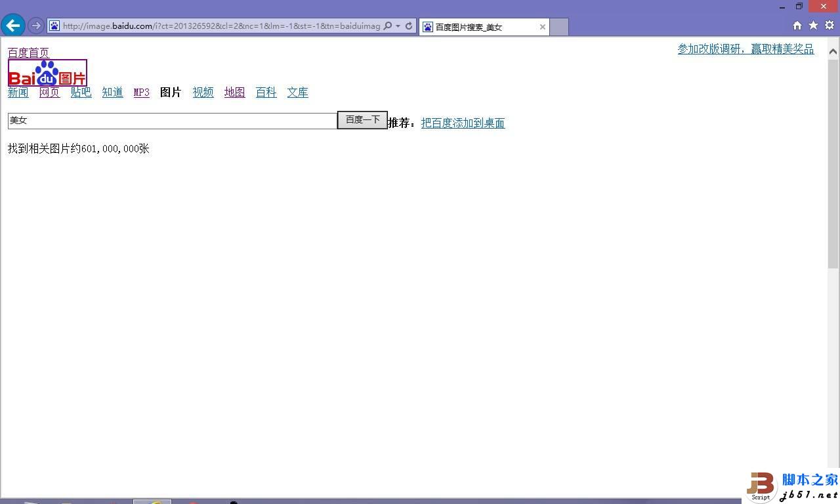Viewport: 840px width, 504px height.
Task: Click the Baidu 图片 logo
Action: pyautogui.click(x=47, y=72)
